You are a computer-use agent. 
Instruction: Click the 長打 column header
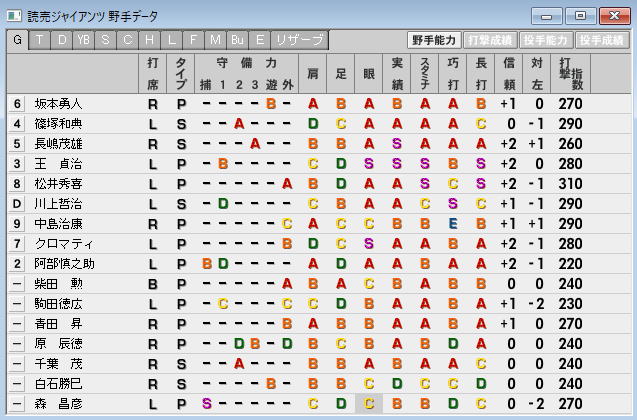(x=481, y=73)
